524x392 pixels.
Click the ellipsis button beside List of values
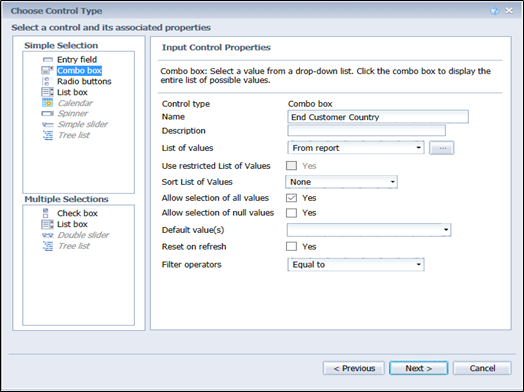point(441,148)
